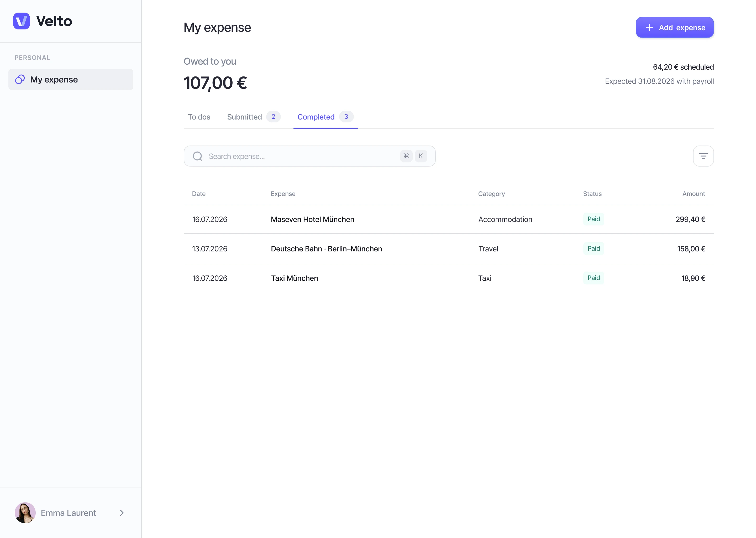This screenshot has height=538, width=756.
Task: Click the Emma Laurent name
Action: pos(68,513)
